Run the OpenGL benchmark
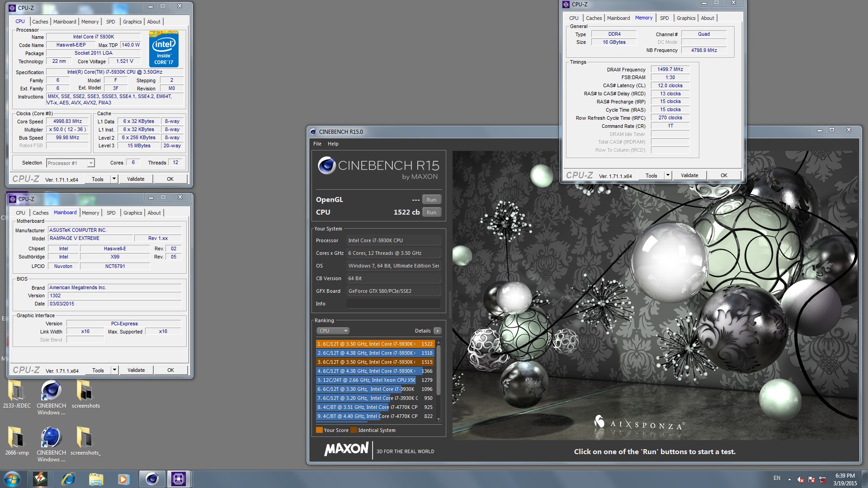Viewport: 868px width, 488px height. pos(432,200)
